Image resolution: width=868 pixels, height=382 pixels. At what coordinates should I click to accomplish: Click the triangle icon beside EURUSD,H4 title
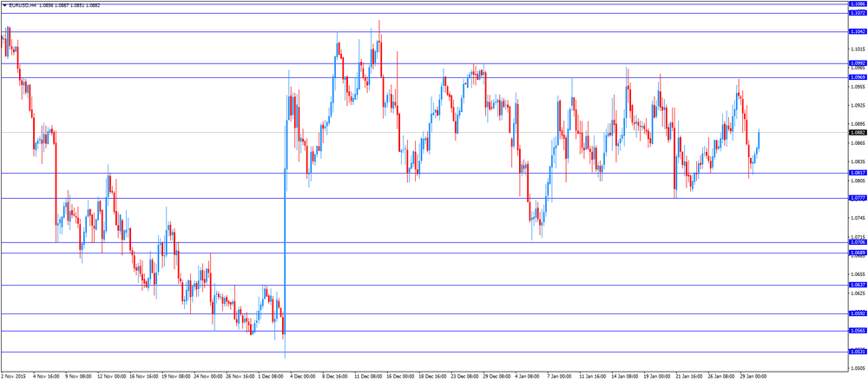point(5,5)
